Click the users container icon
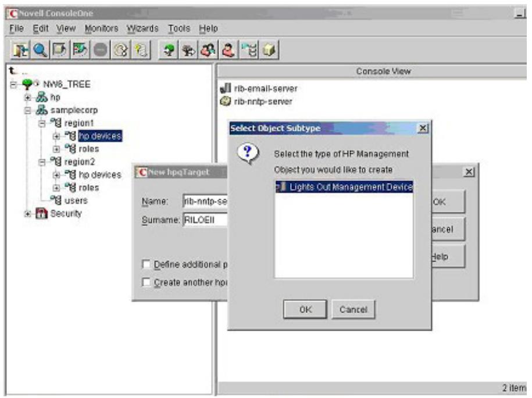Viewport: 532px width, 398px height. [56, 200]
